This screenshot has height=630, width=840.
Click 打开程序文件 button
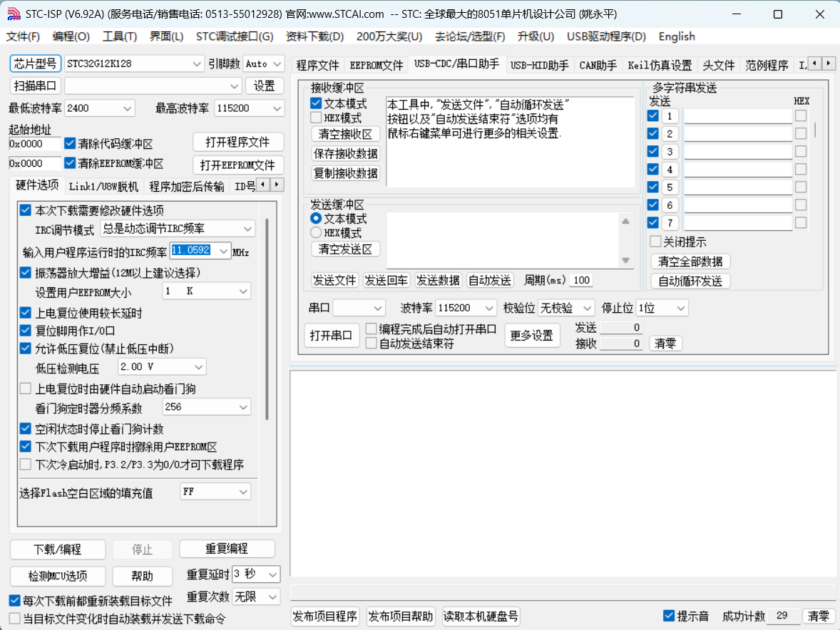coord(238,143)
